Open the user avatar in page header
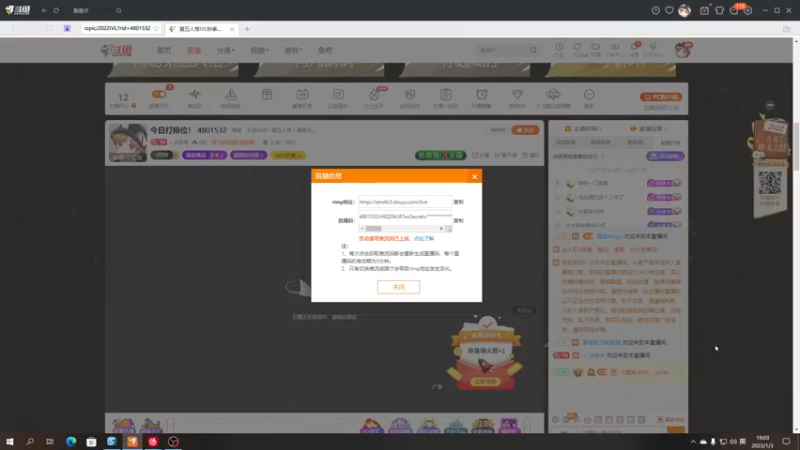800x450 pixels. (682, 50)
